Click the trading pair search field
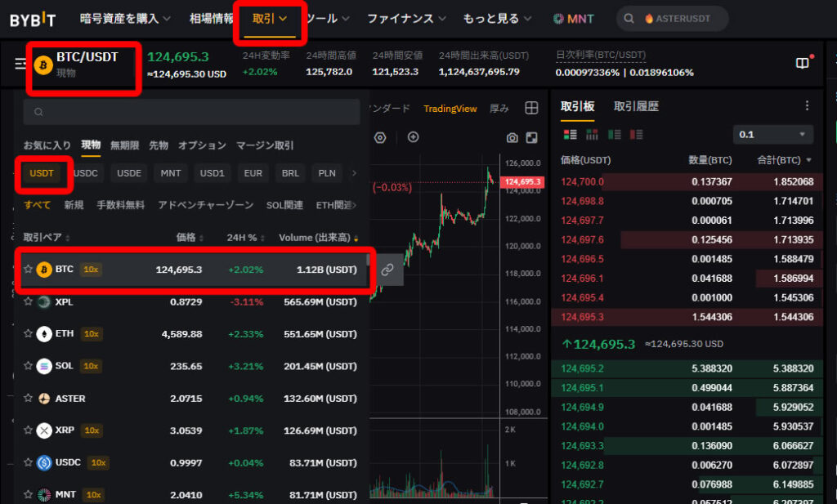837x504 pixels. [x=191, y=112]
